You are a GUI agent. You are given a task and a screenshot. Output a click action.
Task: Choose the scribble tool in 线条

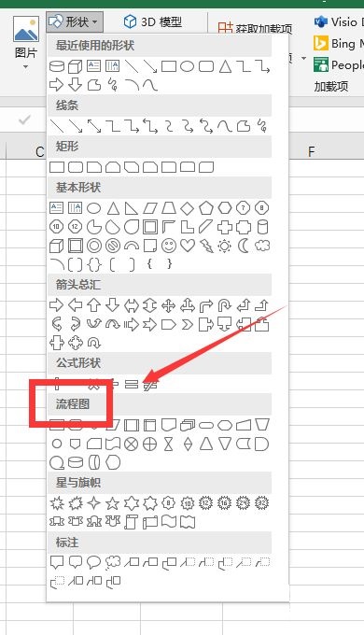[x=262, y=126]
